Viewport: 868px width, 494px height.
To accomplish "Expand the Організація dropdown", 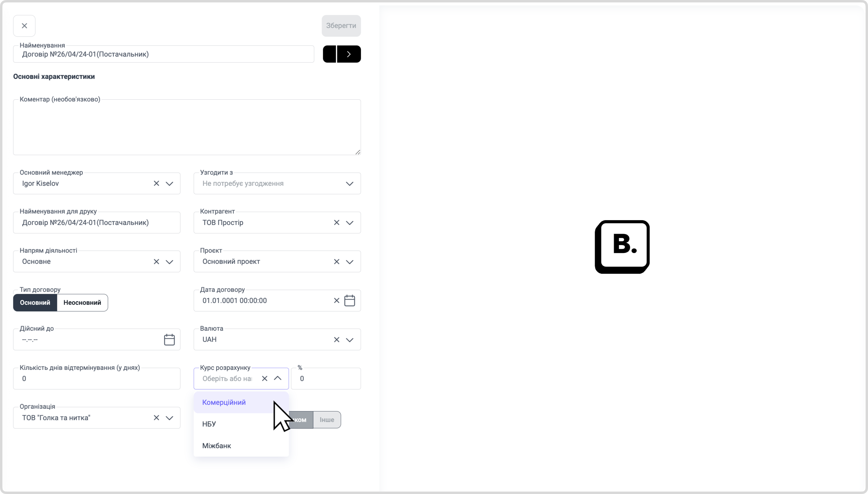I will coord(169,418).
